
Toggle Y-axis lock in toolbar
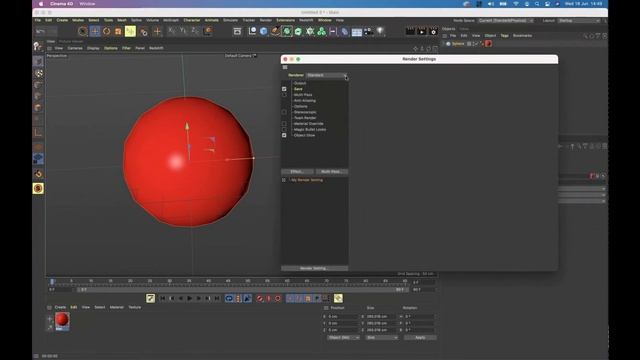183,31
